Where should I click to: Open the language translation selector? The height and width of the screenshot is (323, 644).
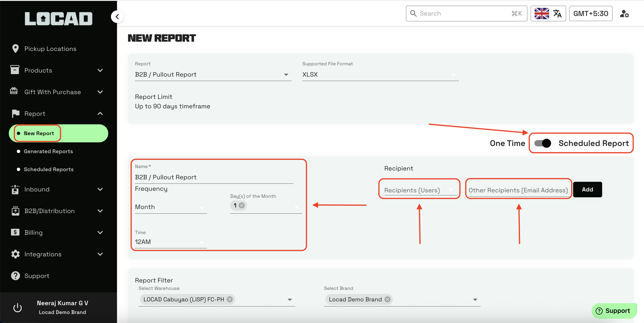[x=548, y=14]
